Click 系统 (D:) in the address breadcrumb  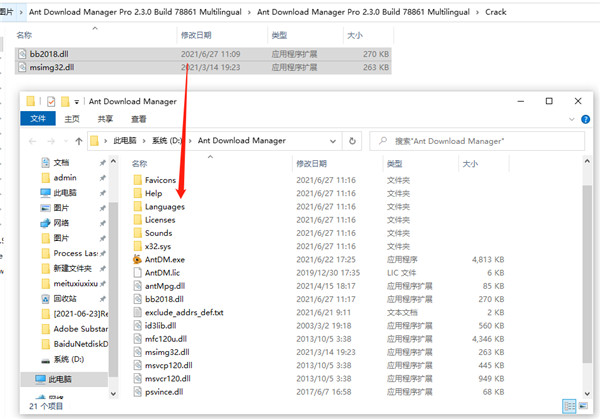tap(167, 141)
